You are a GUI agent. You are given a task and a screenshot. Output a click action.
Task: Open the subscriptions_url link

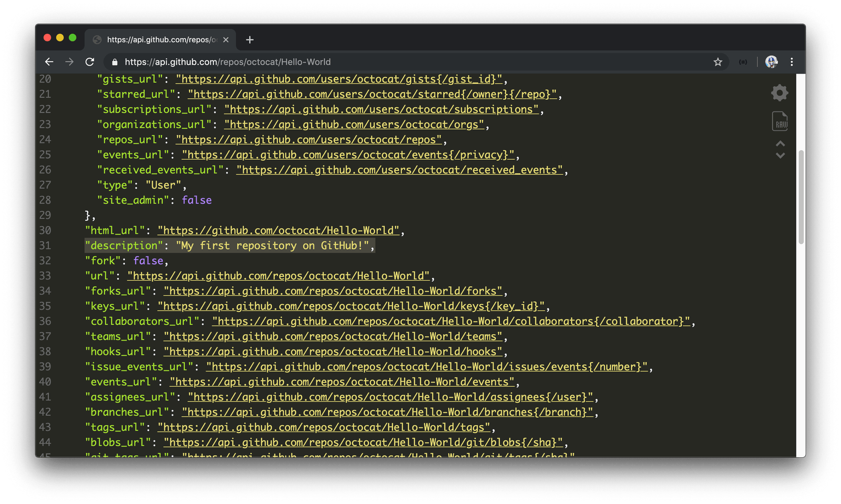[382, 110]
